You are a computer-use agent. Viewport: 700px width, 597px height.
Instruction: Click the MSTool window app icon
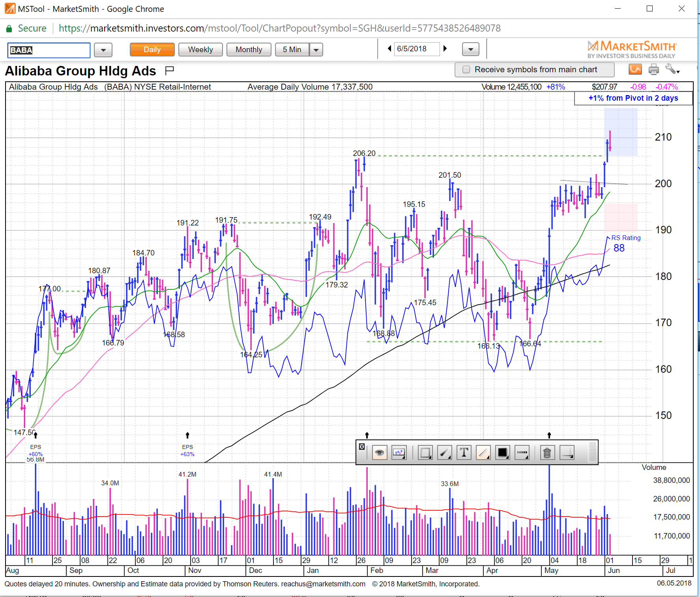pos(10,9)
